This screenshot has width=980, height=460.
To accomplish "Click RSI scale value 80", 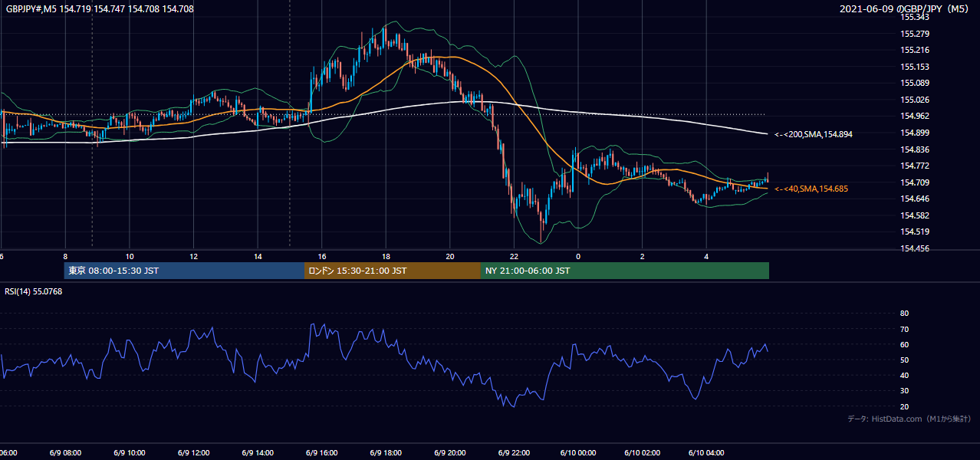I will pos(904,314).
